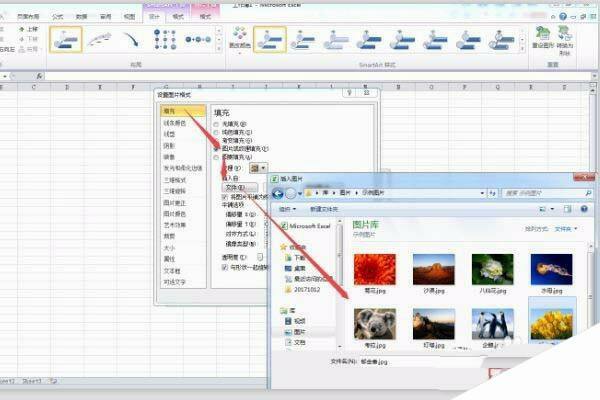Switch to View (视图) ribbon tab
Screen dimensions: 600x400
(129, 16)
